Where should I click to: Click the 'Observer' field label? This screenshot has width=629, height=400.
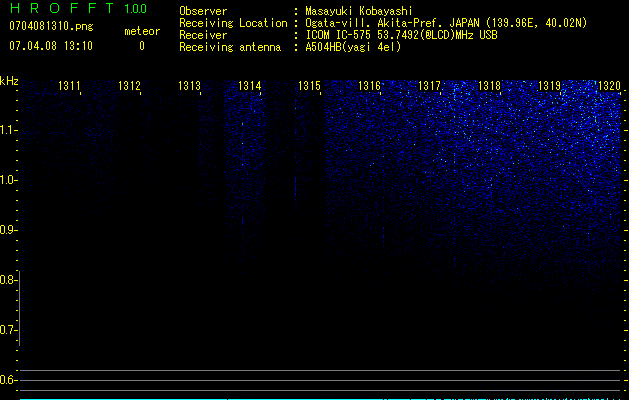point(203,11)
